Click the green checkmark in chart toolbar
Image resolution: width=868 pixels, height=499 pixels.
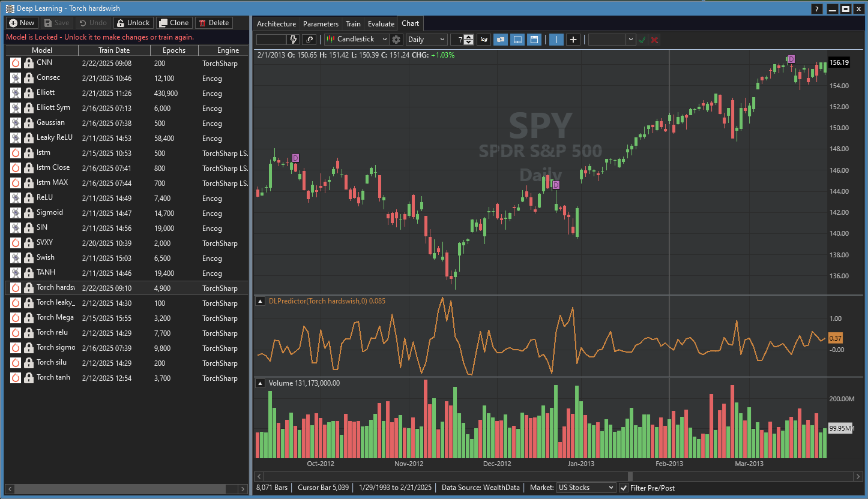pos(642,40)
